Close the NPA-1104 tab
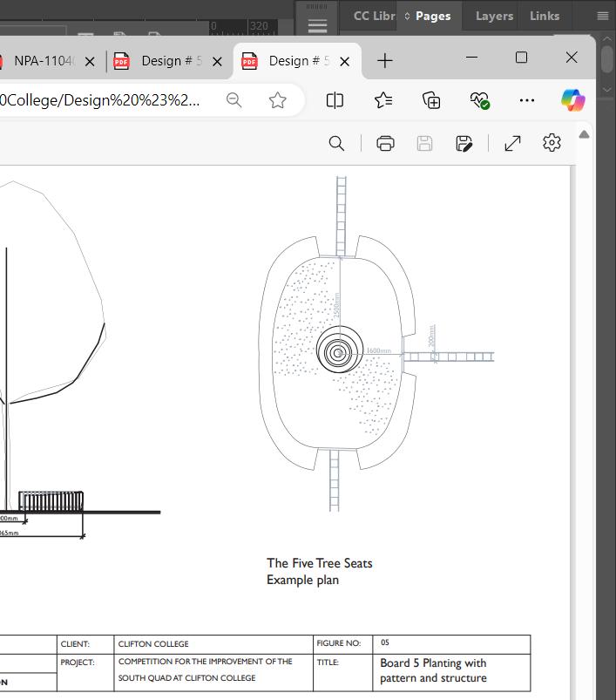 point(90,62)
